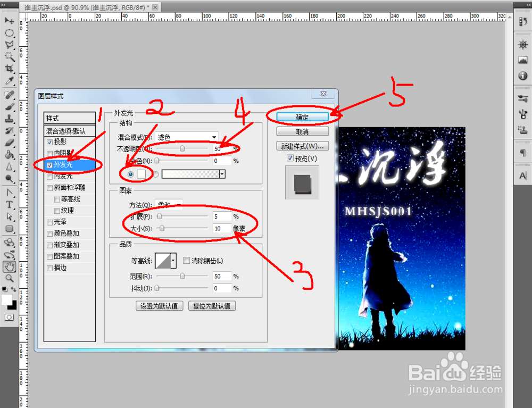Click the 复位为默认值 button
The height and width of the screenshot is (408, 532).
tap(212, 306)
